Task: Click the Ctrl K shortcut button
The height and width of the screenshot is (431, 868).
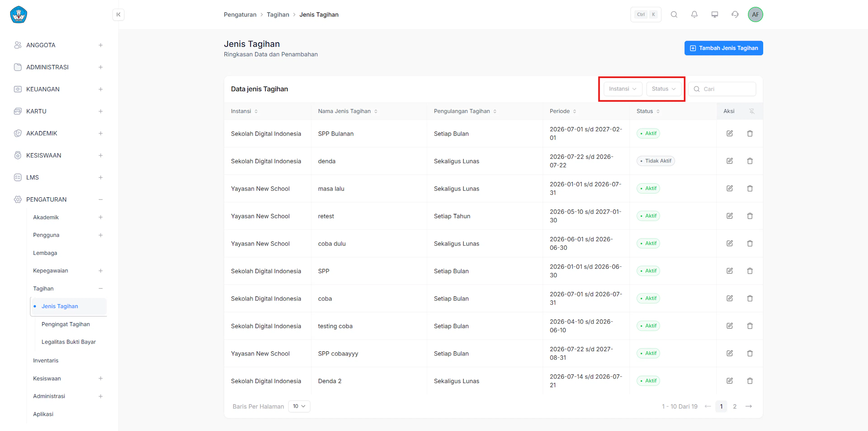Action: 646,14
